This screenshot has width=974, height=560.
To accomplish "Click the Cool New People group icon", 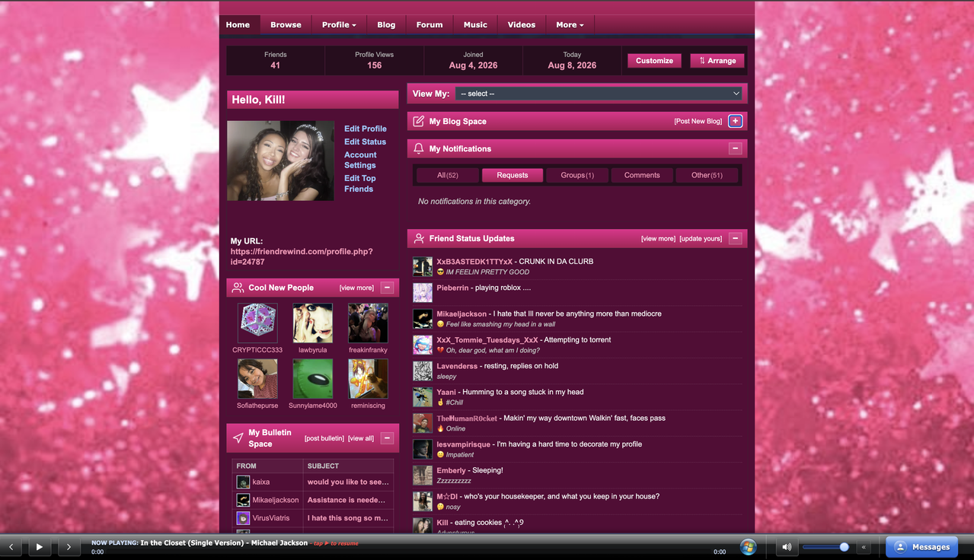I will (x=238, y=288).
